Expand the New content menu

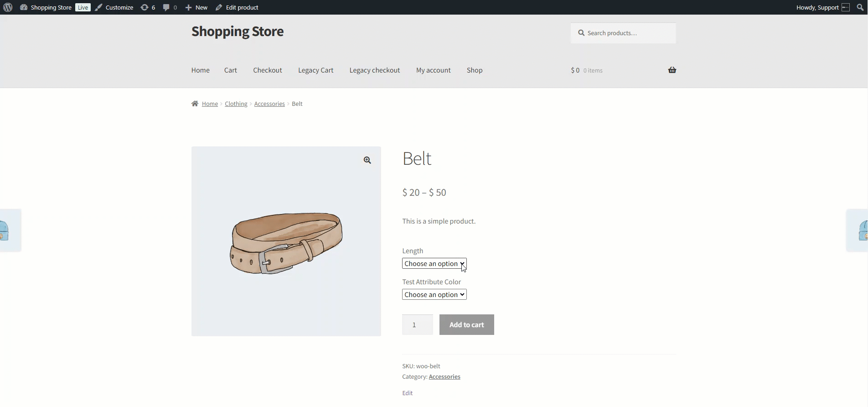pos(196,7)
